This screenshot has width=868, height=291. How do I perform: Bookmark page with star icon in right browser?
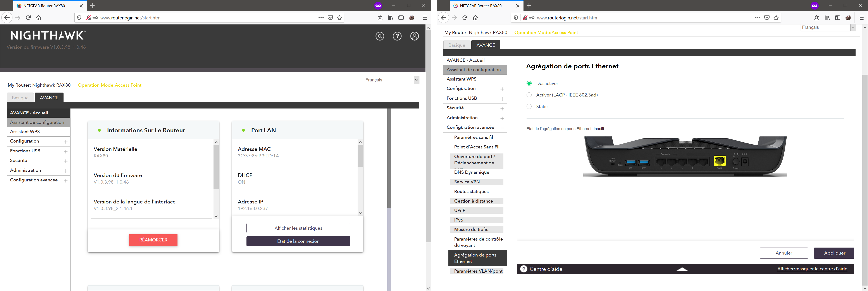pyautogui.click(x=776, y=18)
